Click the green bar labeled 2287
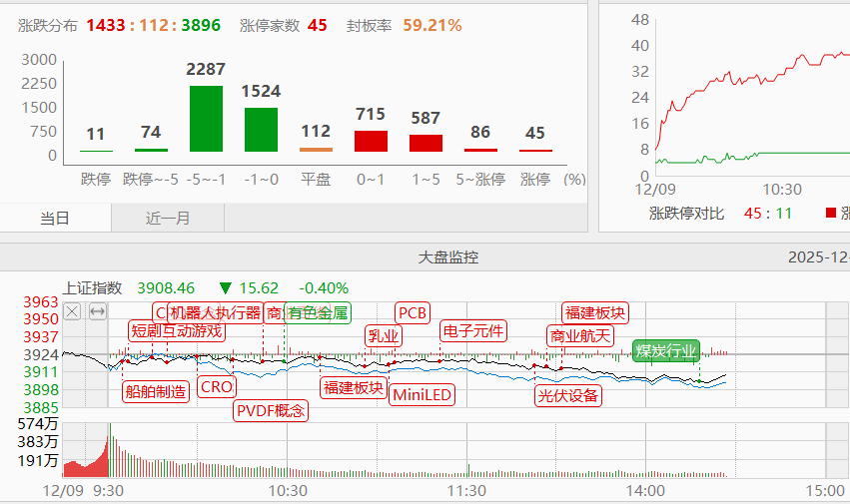Screen dimensions: 850x504 coord(206,118)
